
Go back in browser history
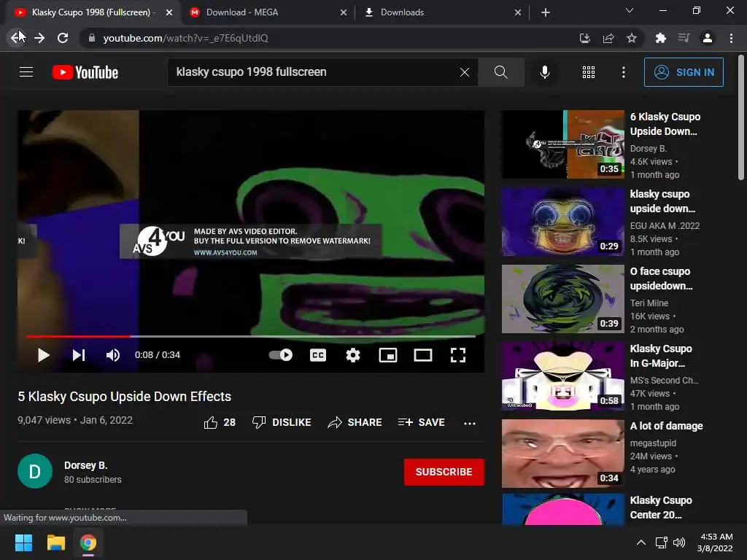click(16, 38)
